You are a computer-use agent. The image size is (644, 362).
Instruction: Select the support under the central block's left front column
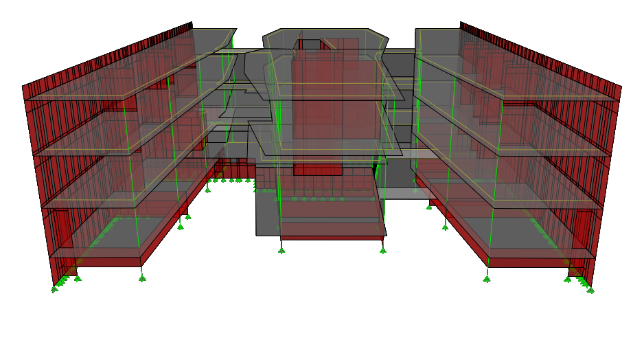click(x=281, y=250)
